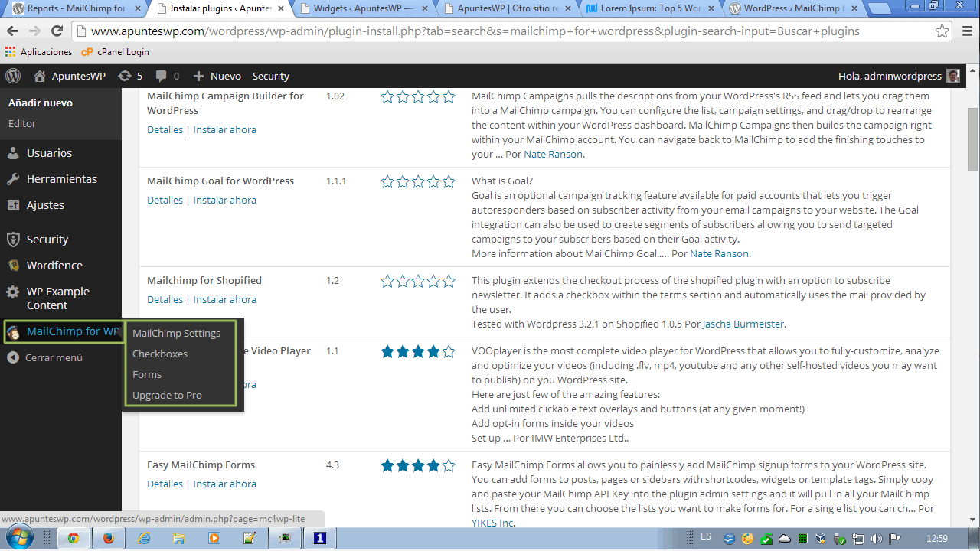980x551 pixels.
Task: Click Instalar ahora for MailChimp Campaign Builder
Action: [224, 129]
